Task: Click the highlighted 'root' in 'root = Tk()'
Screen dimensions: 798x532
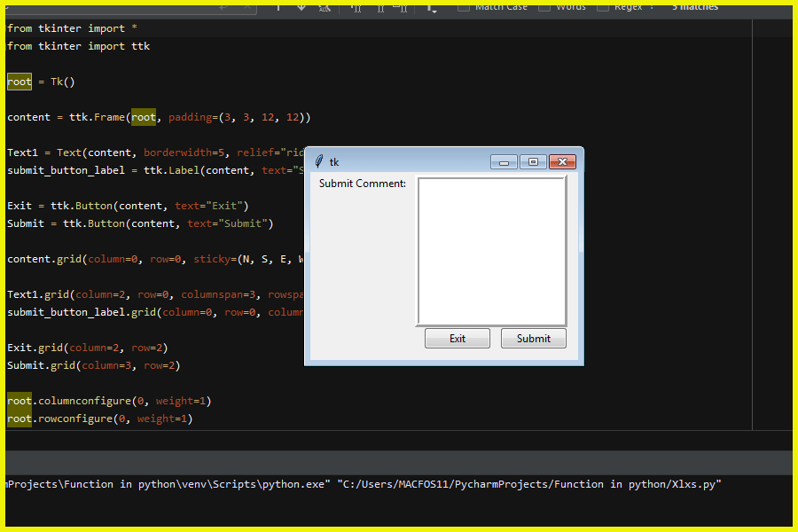Action: (x=20, y=82)
